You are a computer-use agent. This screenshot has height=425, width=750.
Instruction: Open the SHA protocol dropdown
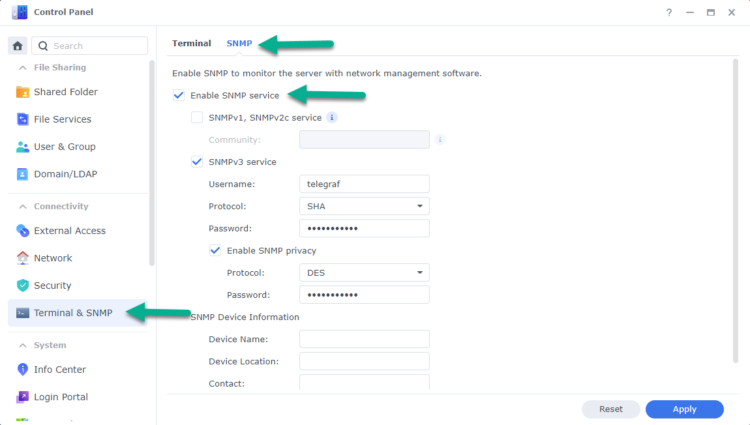pyautogui.click(x=364, y=206)
